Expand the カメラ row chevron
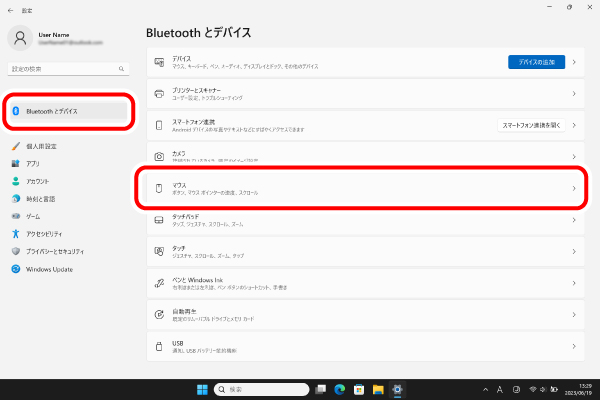This screenshot has height=400, width=600. 574,156
